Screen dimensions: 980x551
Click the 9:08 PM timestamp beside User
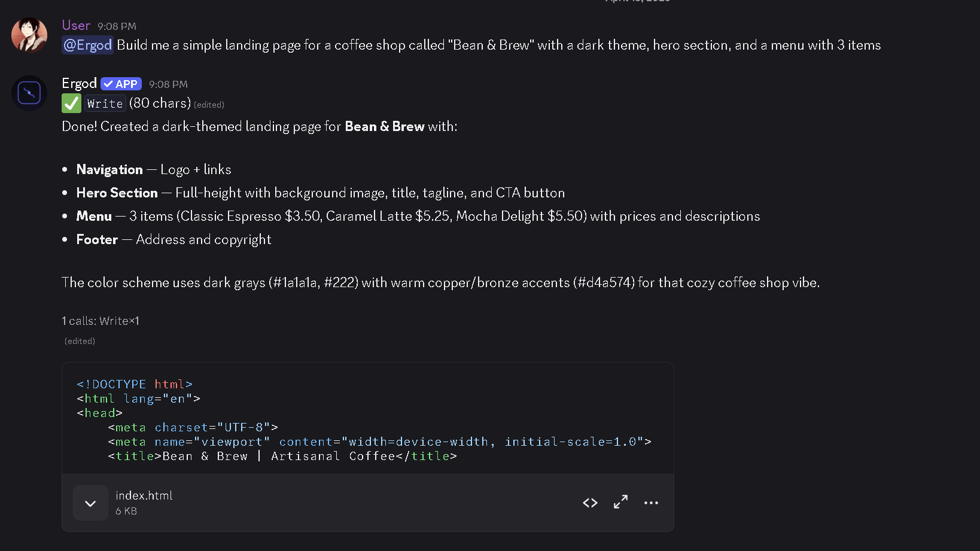click(x=117, y=26)
